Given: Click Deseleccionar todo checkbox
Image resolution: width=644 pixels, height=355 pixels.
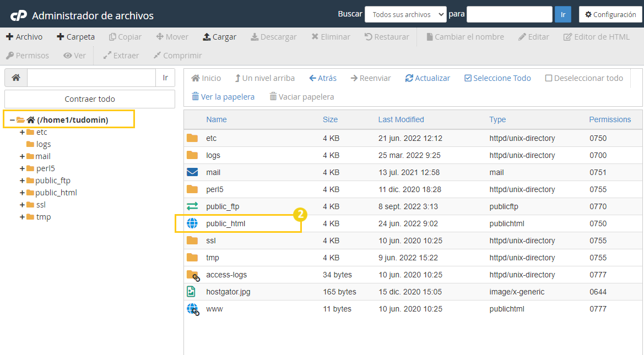Looking at the screenshot, I should click(584, 78).
